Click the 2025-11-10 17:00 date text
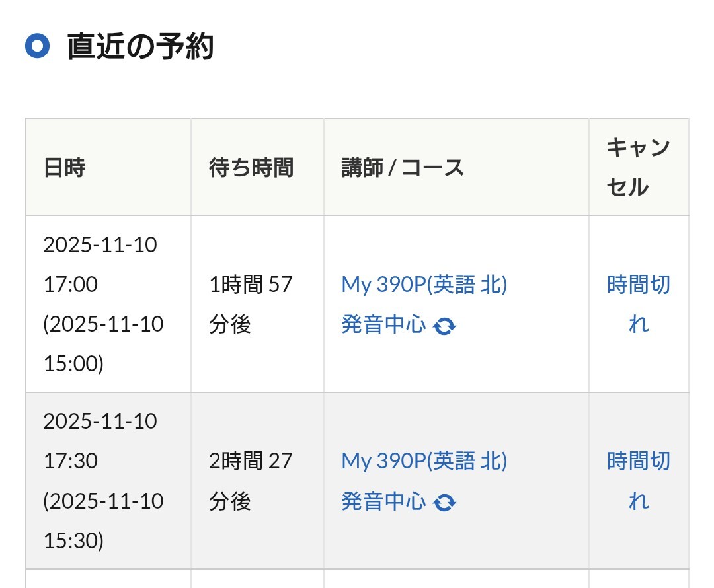The image size is (714, 588). [x=100, y=264]
